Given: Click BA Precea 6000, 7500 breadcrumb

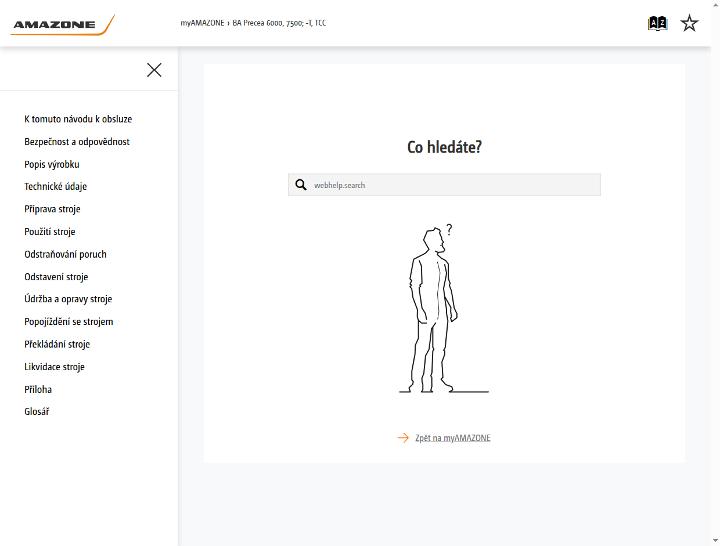Looking at the screenshot, I should click(x=279, y=23).
